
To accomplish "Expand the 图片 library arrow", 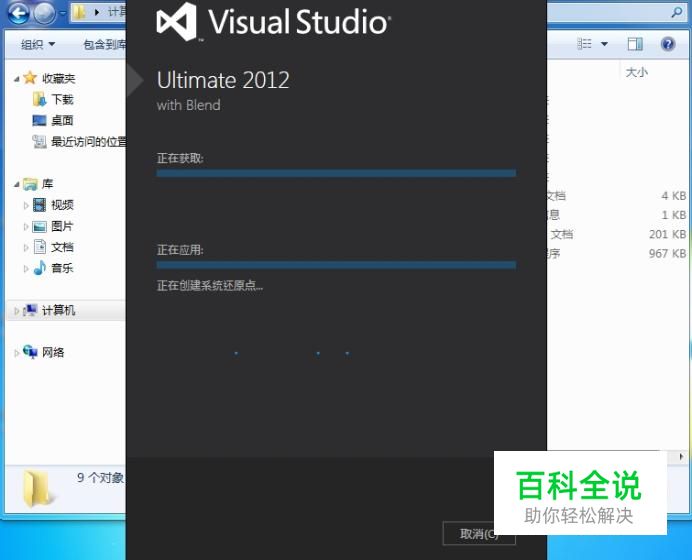I will (x=26, y=226).
